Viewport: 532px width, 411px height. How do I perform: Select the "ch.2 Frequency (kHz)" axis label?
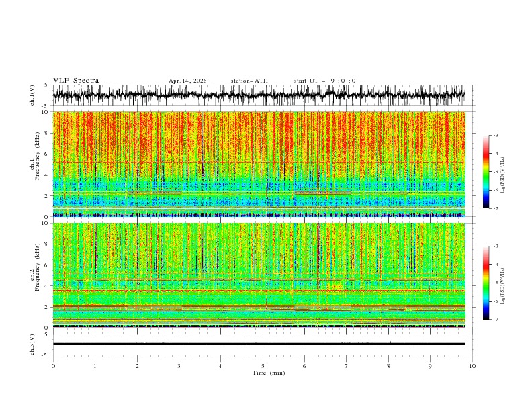pos(35,267)
